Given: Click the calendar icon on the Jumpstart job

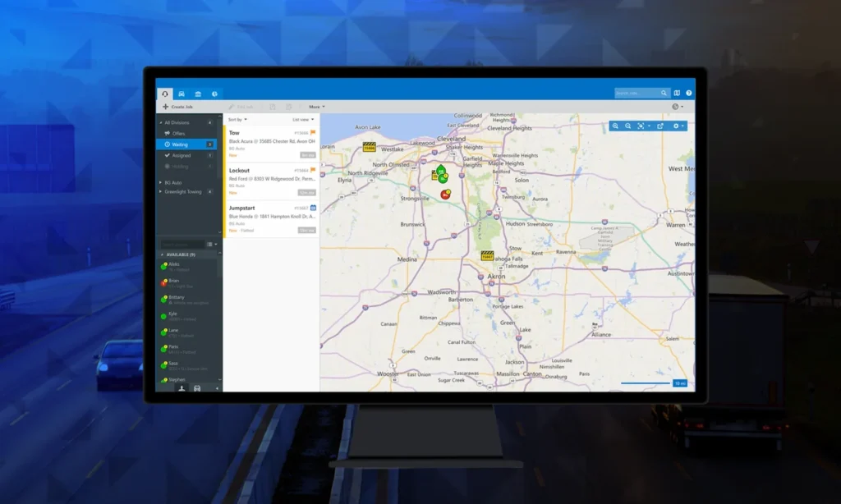Looking at the screenshot, I should pyautogui.click(x=313, y=208).
